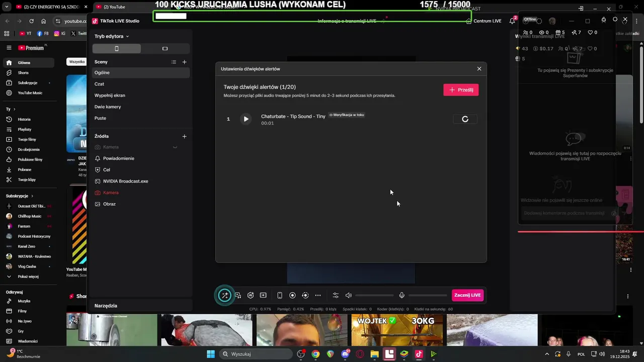Open Playlisty in YouTube sidebar
The height and width of the screenshot is (362, 644).
pyautogui.click(x=28, y=129)
